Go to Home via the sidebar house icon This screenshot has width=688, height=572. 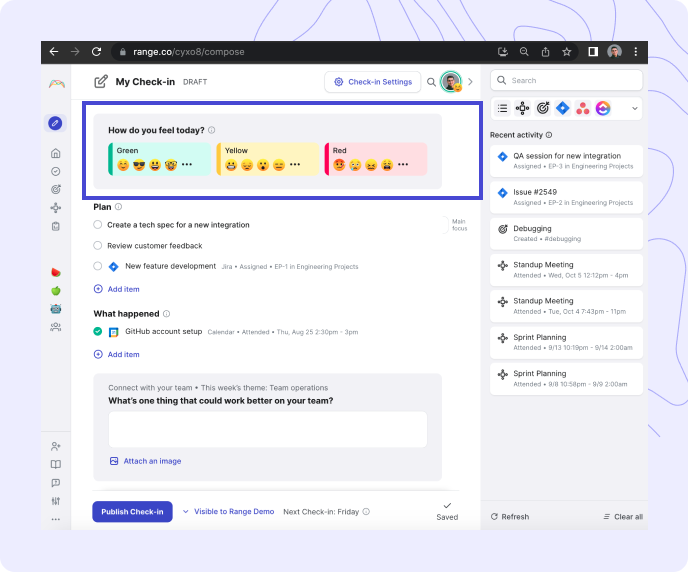point(56,153)
